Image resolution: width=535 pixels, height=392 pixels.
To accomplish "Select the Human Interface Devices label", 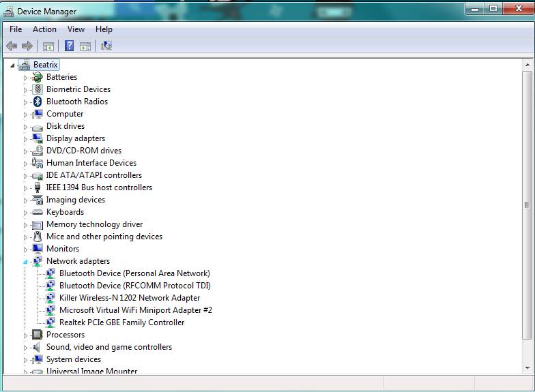I will (91, 163).
